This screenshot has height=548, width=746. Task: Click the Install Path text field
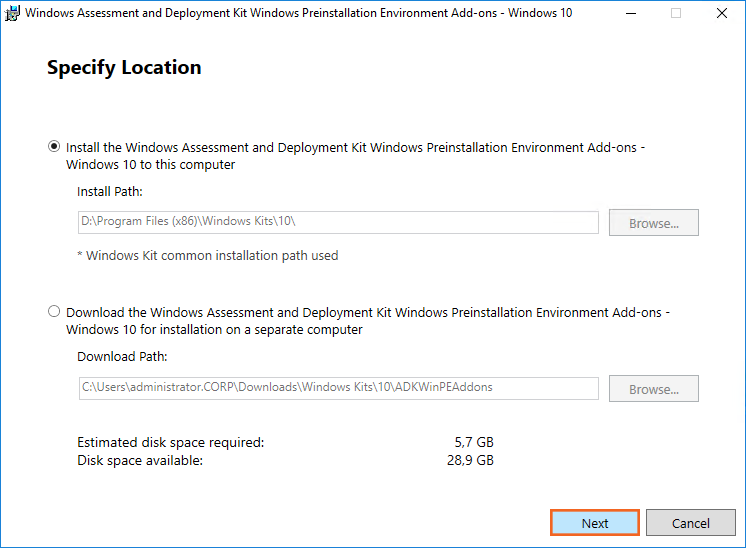coord(337,222)
